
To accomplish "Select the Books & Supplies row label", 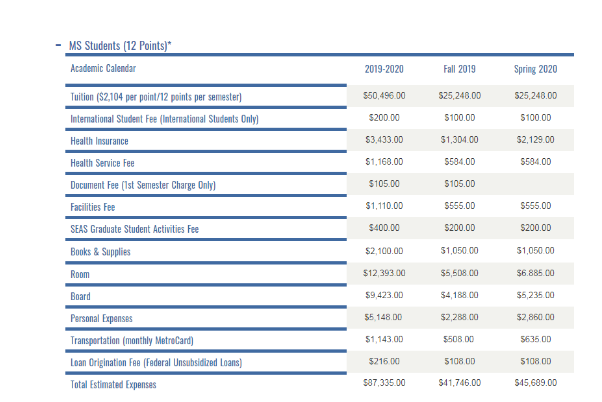I will 100,252.
